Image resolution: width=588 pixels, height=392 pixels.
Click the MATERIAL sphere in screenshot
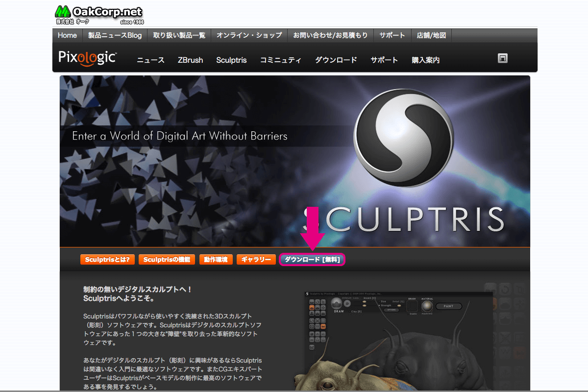[x=427, y=307]
